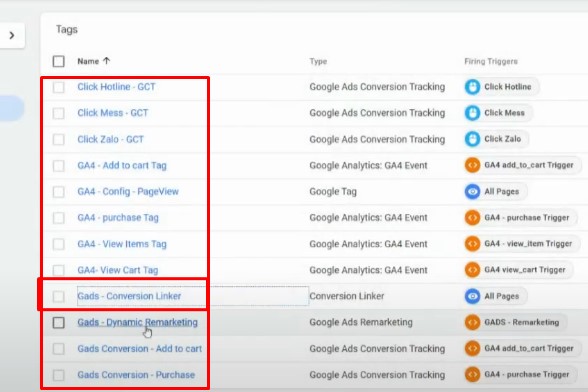Sort by the Firing Triggers column header

491,62
